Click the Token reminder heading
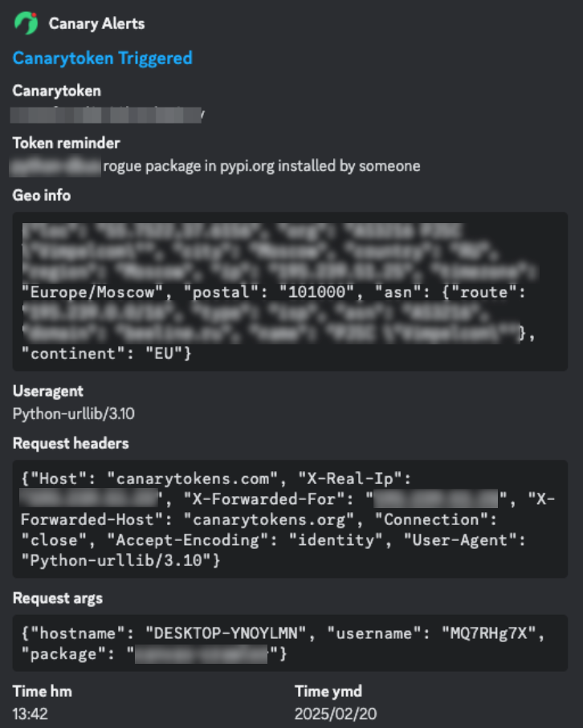 pos(66,143)
